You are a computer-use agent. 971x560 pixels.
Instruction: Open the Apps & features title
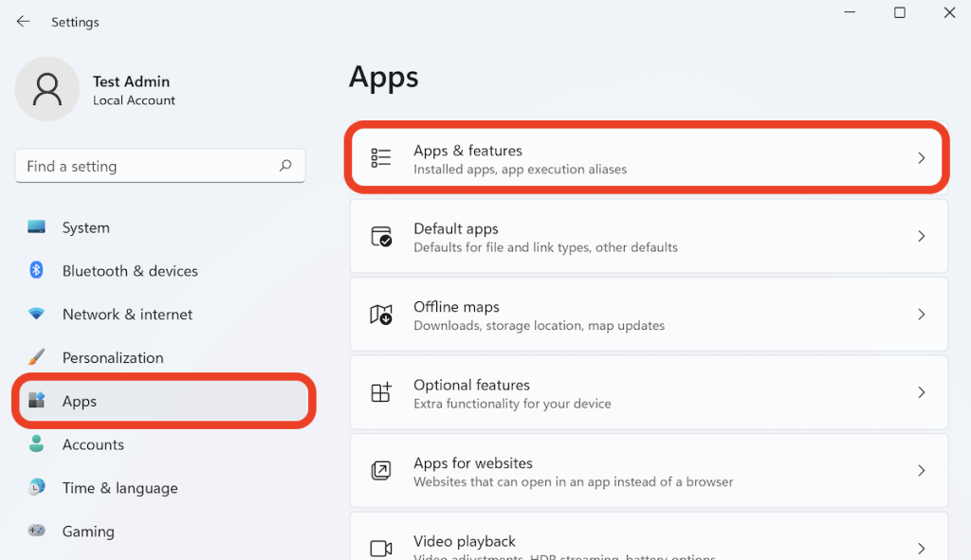click(x=467, y=151)
